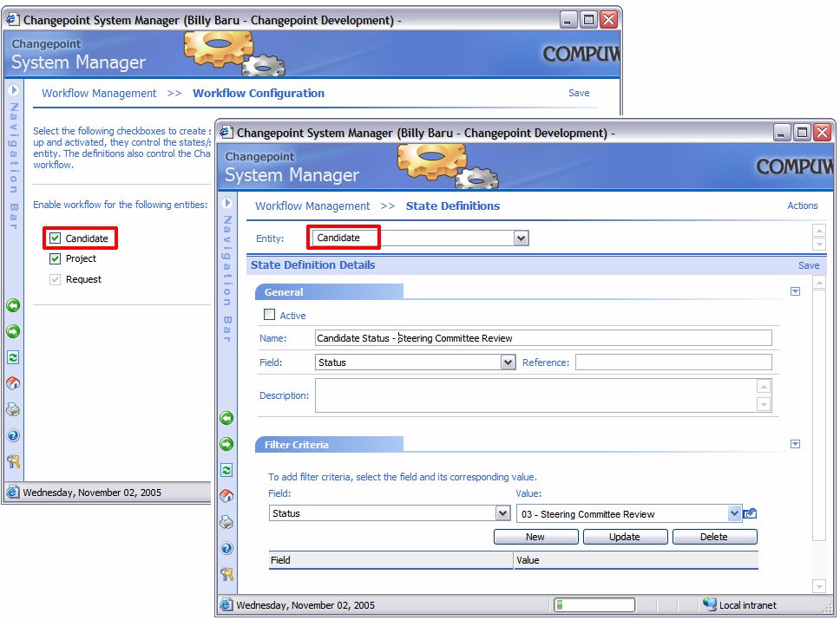Click the small icon beside the Value dropdown
840x620 pixels.
(751, 513)
